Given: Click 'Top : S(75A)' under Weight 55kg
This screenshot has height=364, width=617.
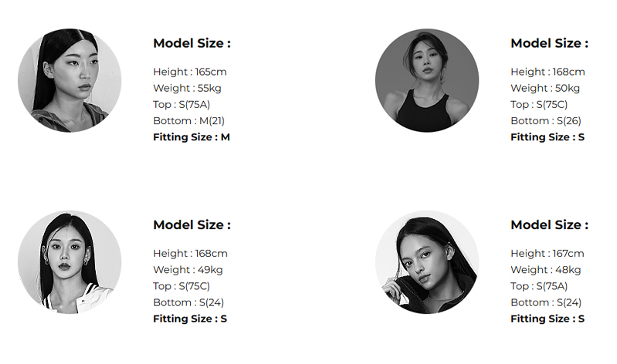Looking at the screenshot, I should [181, 104].
